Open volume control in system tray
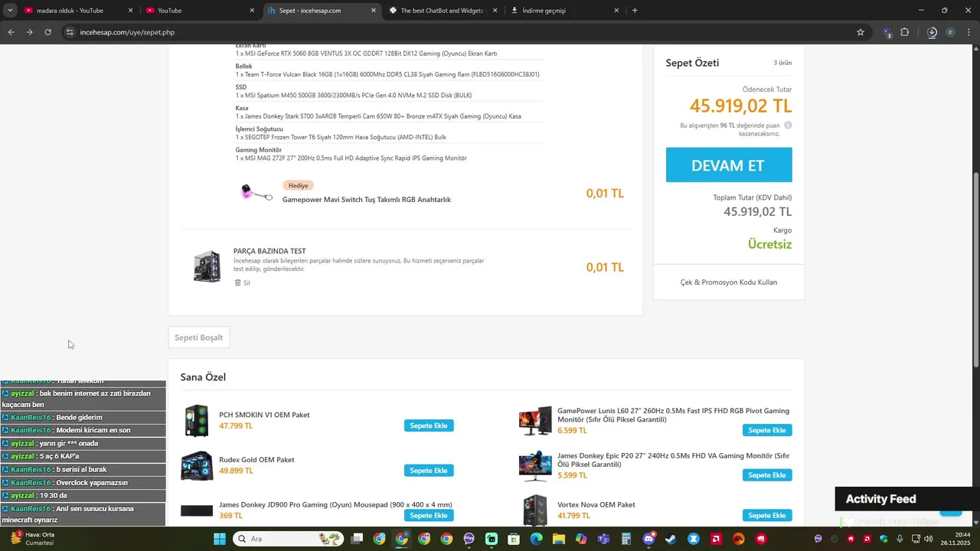Viewport: 980px width, 551px height. 928,539
